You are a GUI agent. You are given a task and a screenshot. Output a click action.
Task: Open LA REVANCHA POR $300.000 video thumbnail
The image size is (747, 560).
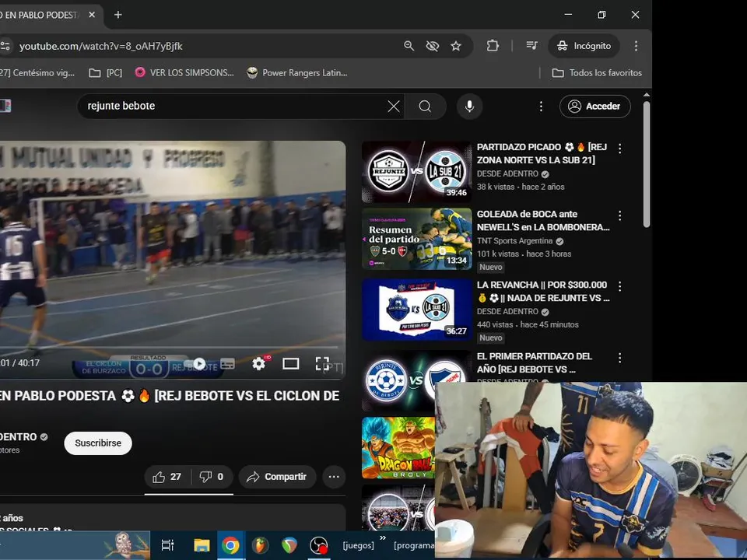pos(417,310)
